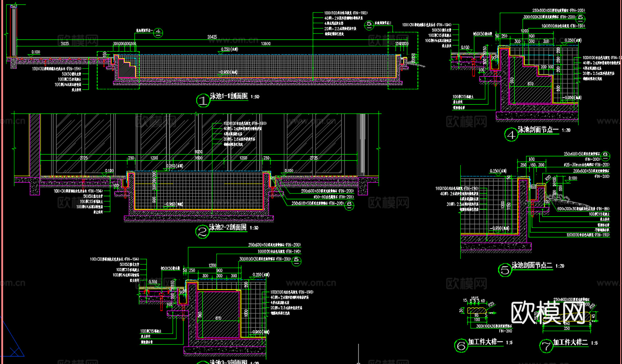Click the circled 4 beside 泳池剖面节点一 title

click(511, 135)
